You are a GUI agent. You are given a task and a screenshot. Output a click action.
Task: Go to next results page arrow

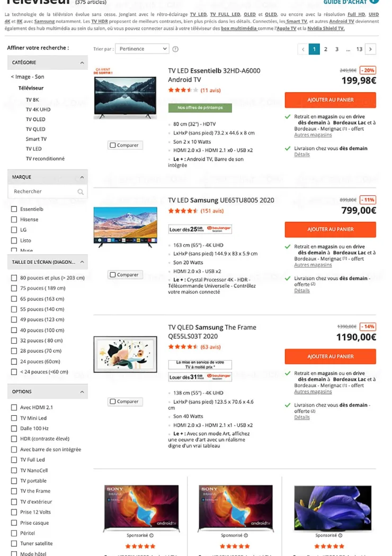(370, 49)
